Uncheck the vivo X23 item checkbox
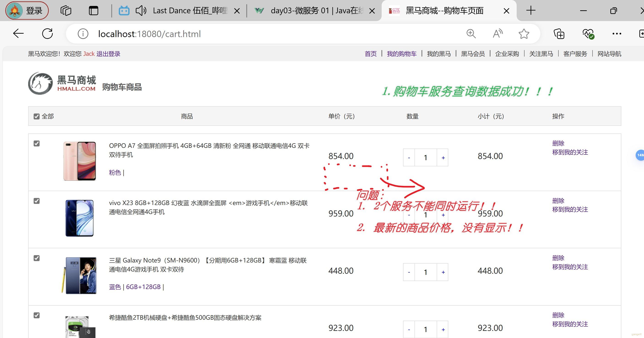644x338 pixels. pos(36,201)
